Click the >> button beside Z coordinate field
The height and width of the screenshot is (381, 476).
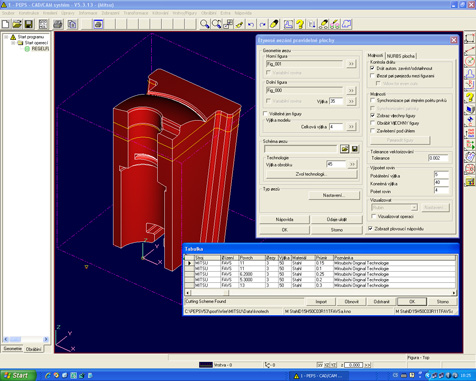[367, 365]
